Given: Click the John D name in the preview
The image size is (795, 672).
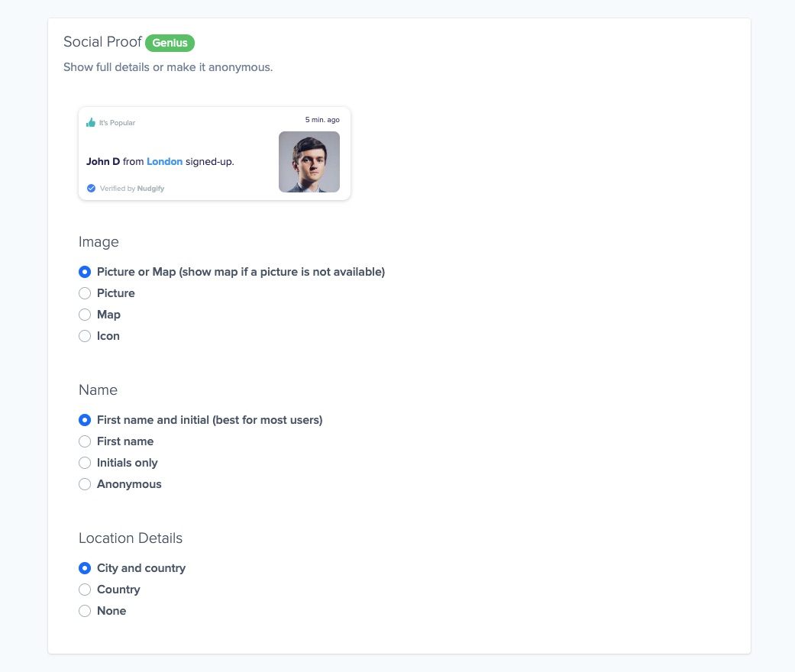Looking at the screenshot, I should click(103, 161).
